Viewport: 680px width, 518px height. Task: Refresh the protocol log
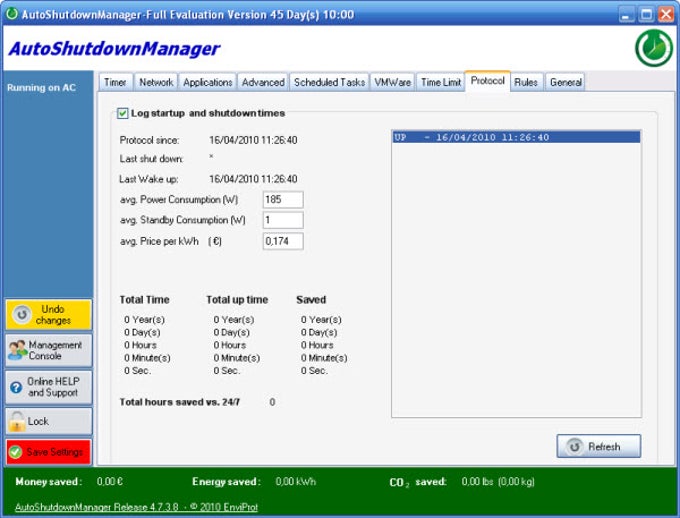click(598, 446)
